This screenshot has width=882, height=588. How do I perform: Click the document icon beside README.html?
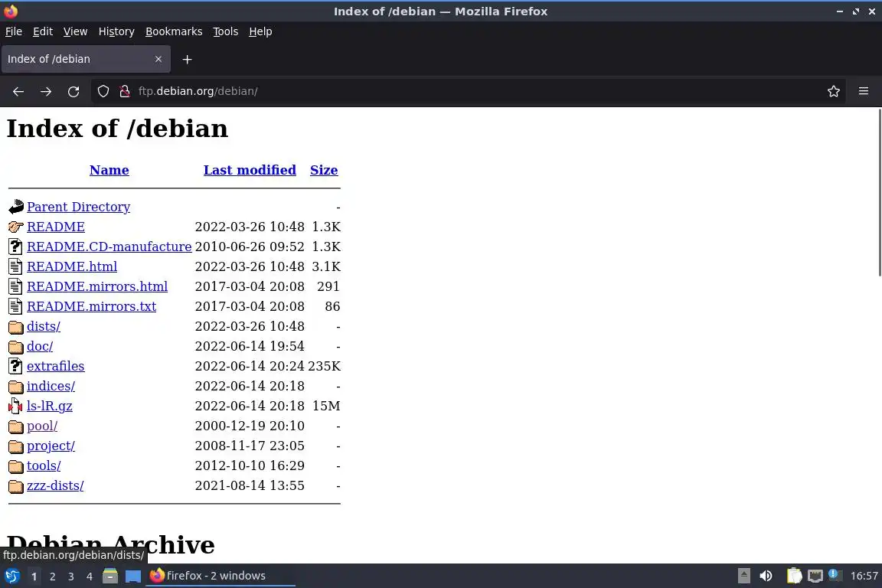tap(16, 266)
